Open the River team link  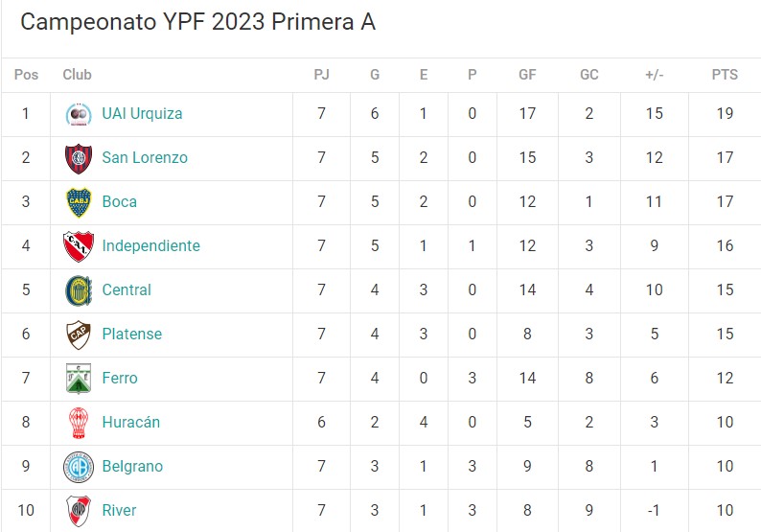point(120,511)
